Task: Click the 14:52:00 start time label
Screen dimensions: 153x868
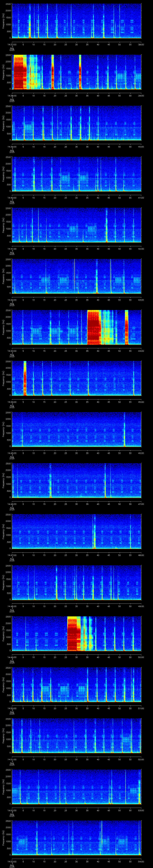Action: pyautogui.click(x=12, y=810)
